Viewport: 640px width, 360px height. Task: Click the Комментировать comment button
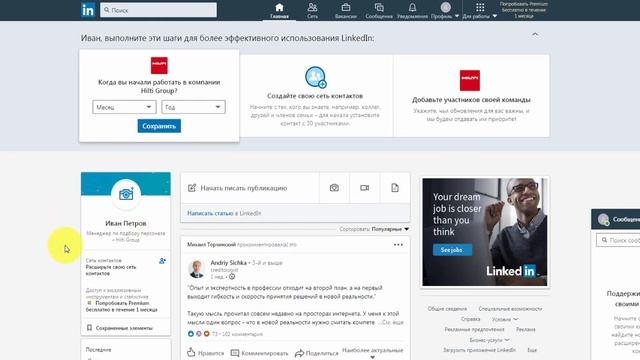click(260, 353)
